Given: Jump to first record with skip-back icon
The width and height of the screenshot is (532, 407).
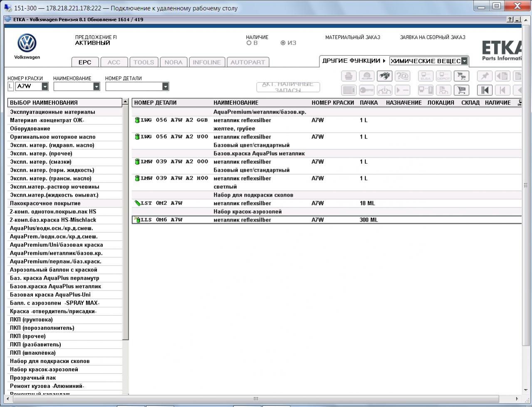Looking at the screenshot, I should tap(485, 90).
